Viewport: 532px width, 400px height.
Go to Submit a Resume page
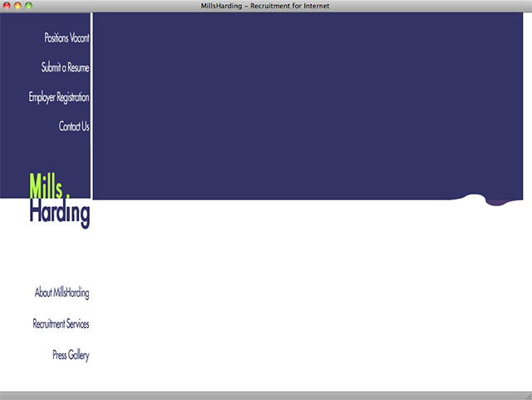pos(65,67)
